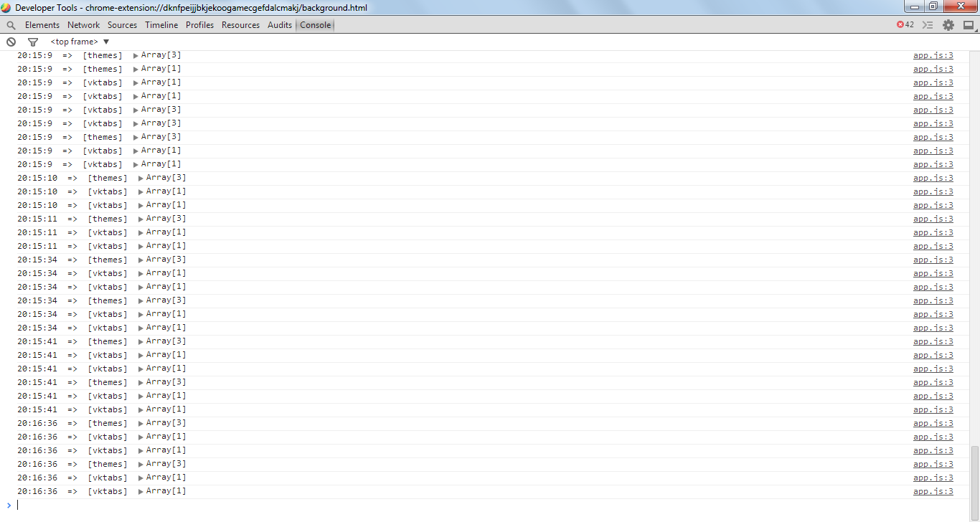
Task: Open DevTools settings gear
Action: 948,25
